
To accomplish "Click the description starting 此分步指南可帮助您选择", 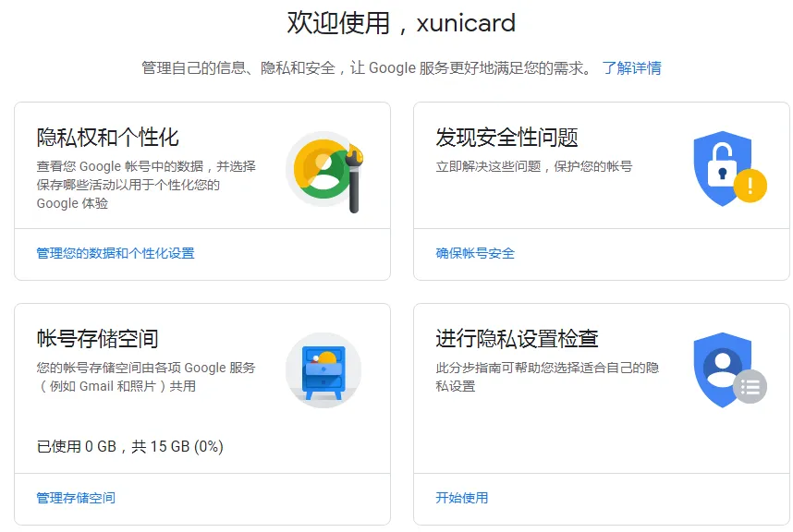I will (x=547, y=377).
